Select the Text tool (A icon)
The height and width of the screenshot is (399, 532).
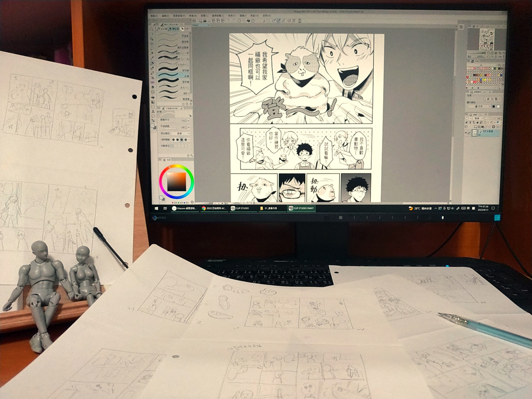coord(153,112)
